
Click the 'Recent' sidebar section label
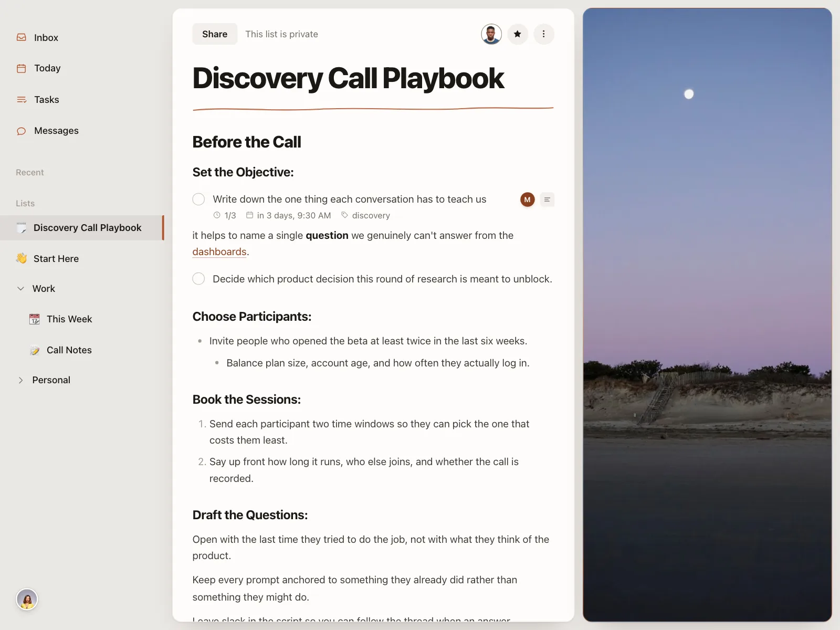30,173
